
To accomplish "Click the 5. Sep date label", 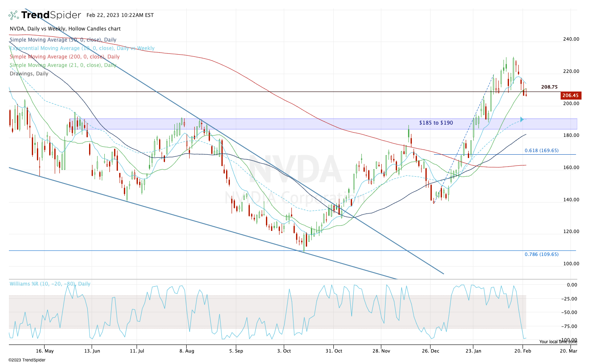I will coord(235,351).
